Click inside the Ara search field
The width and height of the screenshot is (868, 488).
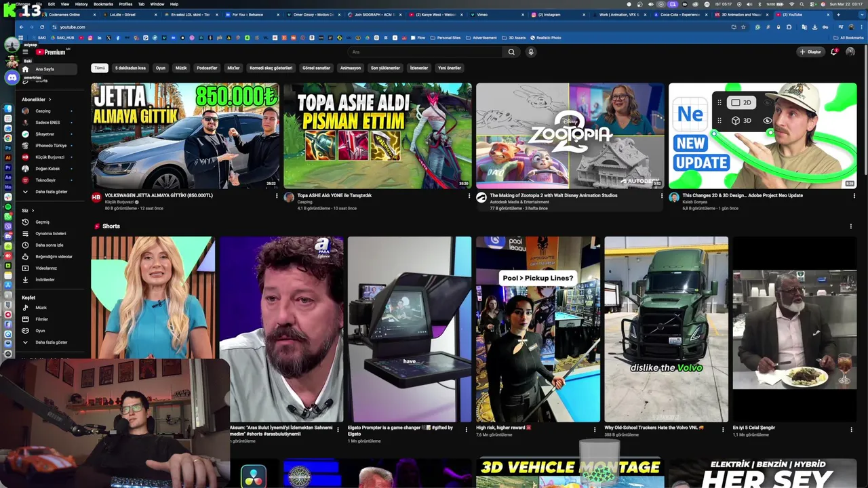[426, 52]
